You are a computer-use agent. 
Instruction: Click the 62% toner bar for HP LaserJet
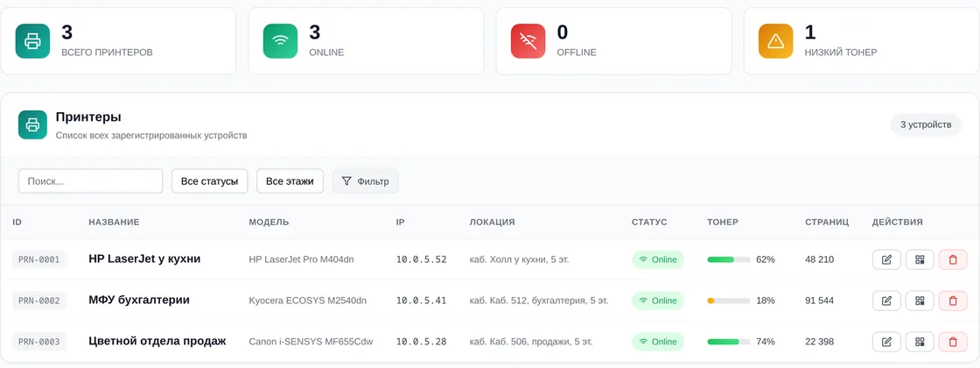point(729,259)
